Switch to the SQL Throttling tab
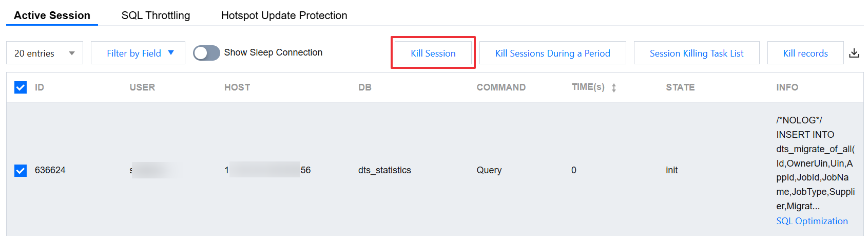This screenshot has width=868, height=236. [156, 15]
